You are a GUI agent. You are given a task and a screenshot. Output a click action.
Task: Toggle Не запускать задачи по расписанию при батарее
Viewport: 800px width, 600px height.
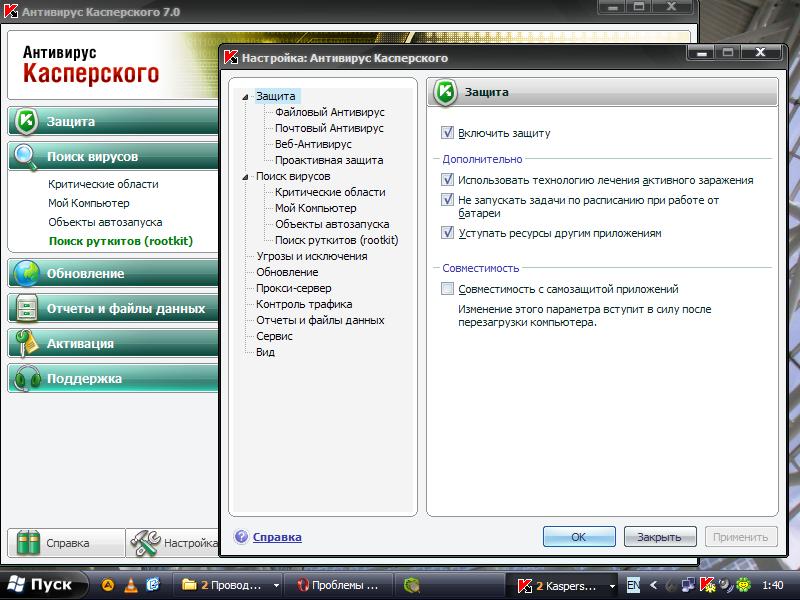(447, 199)
